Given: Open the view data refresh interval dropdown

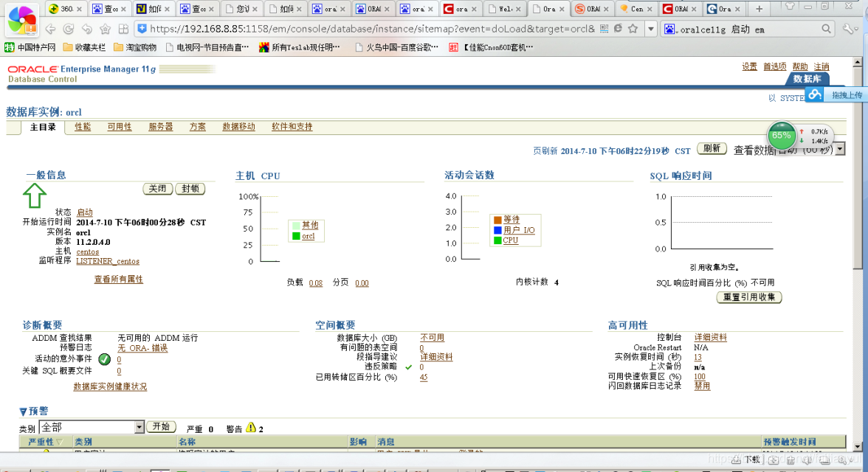Looking at the screenshot, I should click(x=840, y=150).
